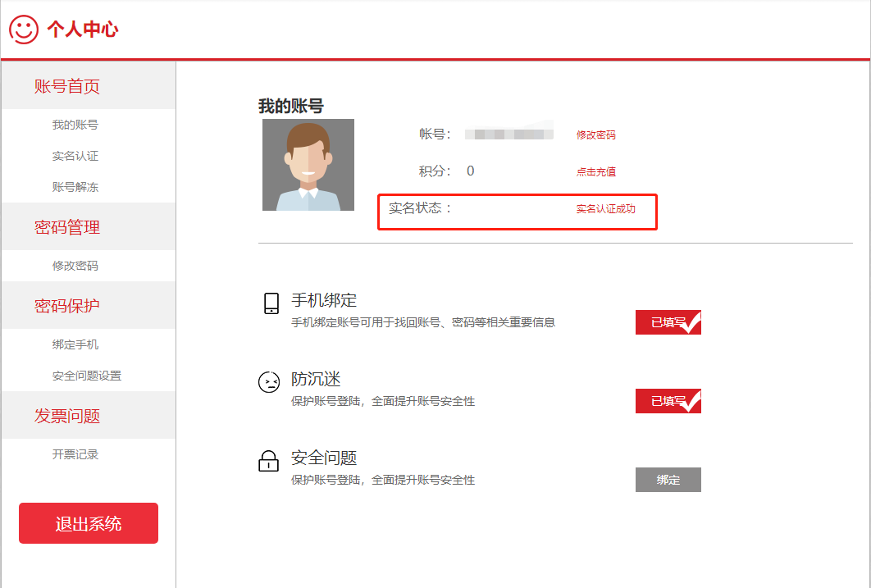Click the user avatar picture
871x588 pixels.
308,165
